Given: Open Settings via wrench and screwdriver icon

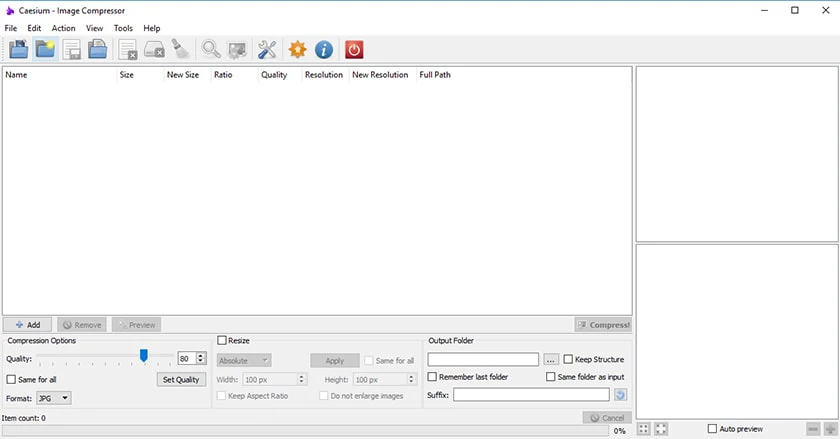Looking at the screenshot, I should point(267,50).
